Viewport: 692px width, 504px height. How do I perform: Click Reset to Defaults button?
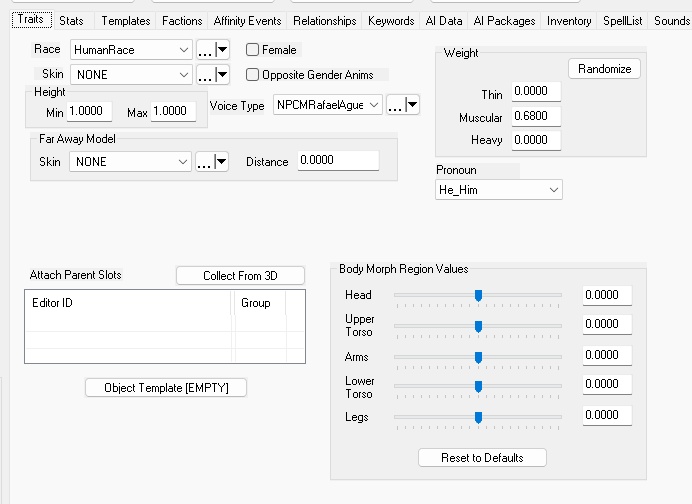click(483, 457)
